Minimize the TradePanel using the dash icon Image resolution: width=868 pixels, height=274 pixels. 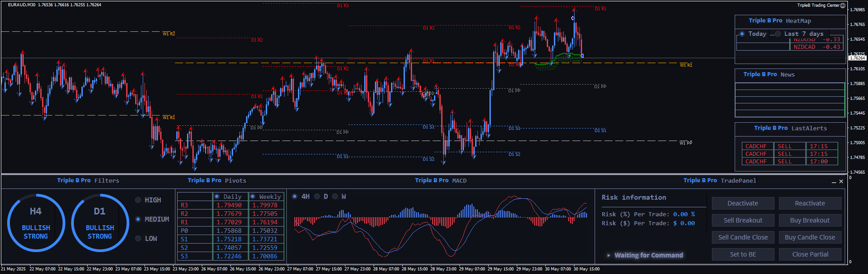[834, 182]
